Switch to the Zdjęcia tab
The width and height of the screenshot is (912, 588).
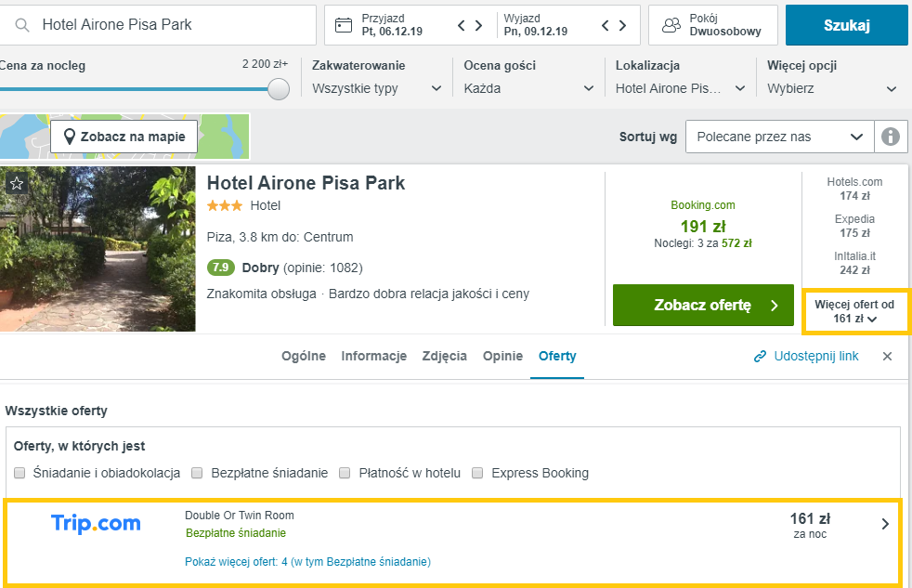tap(444, 356)
